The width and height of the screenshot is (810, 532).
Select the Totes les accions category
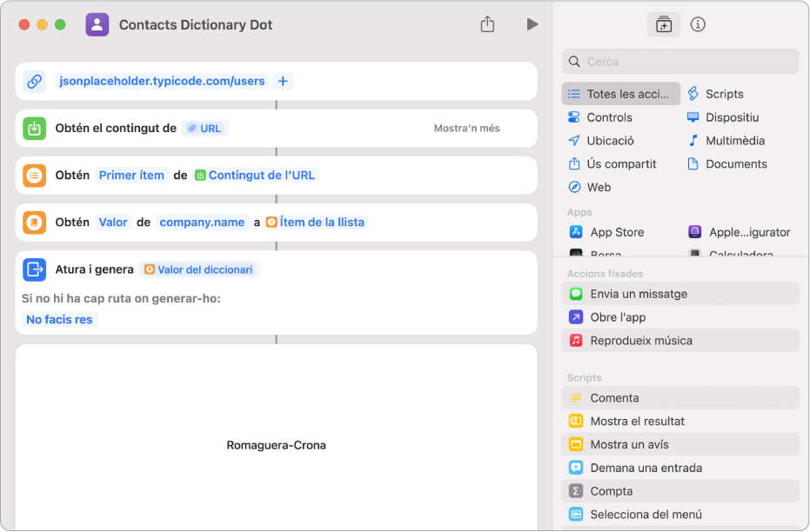621,94
